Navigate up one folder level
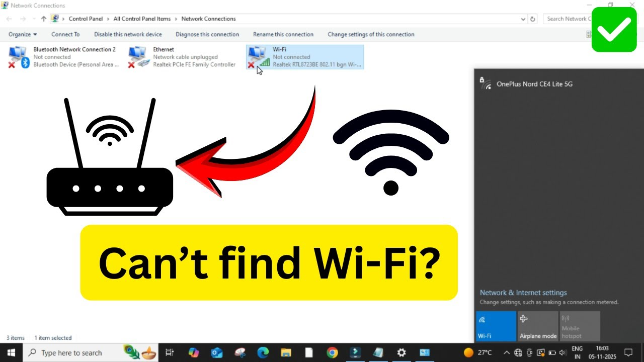This screenshot has width=644, height=362. pos(43,19)
